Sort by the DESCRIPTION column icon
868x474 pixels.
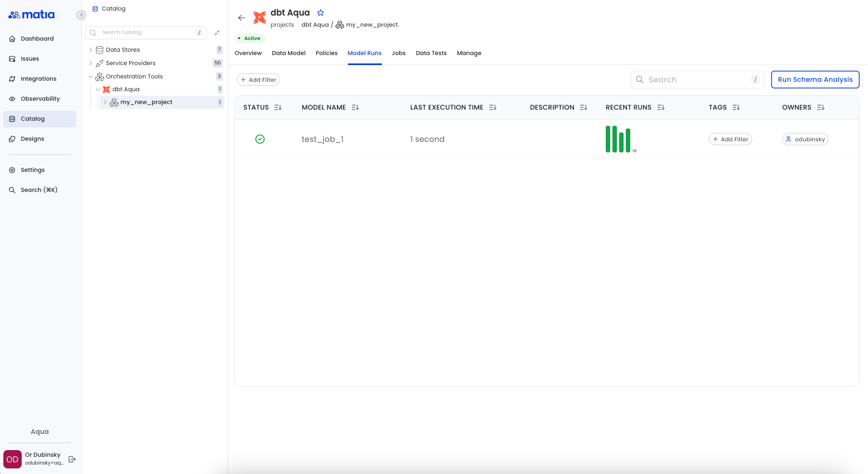[x=583, y=107]
